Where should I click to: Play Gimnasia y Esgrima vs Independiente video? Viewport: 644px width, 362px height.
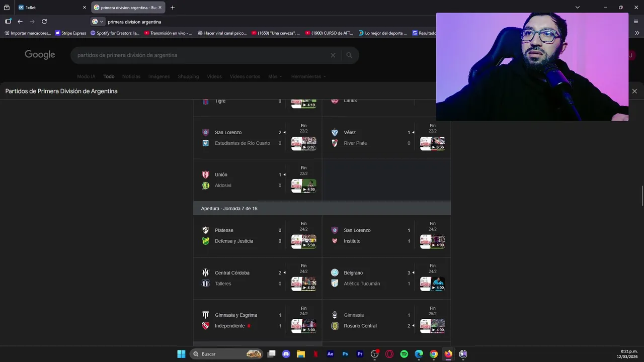(304, 326)
